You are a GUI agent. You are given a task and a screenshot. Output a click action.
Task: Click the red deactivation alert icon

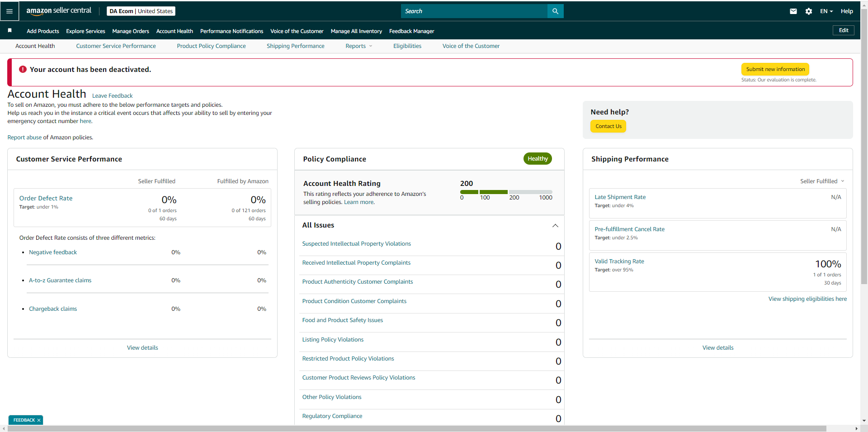coord(23,69)
